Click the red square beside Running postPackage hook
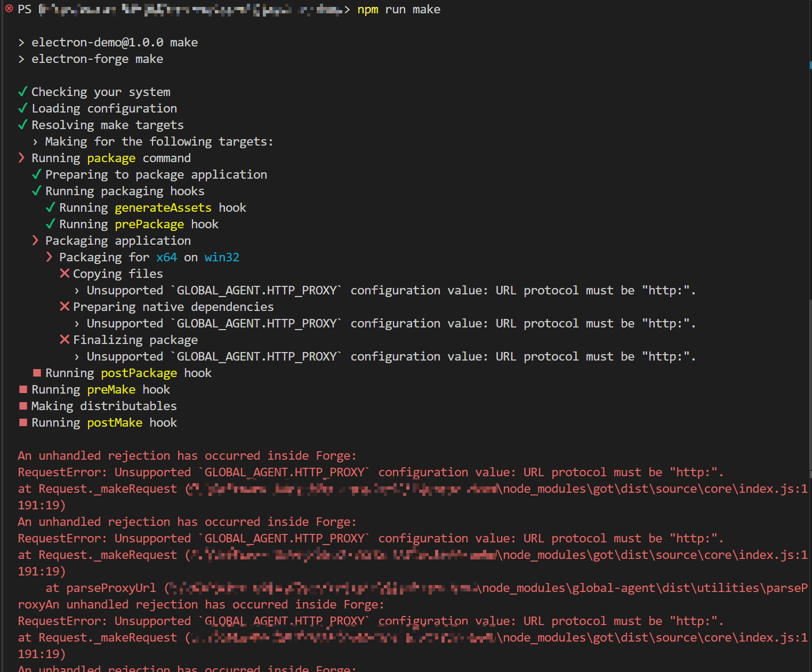The image size is (812, 672). [x=37, y=373]
